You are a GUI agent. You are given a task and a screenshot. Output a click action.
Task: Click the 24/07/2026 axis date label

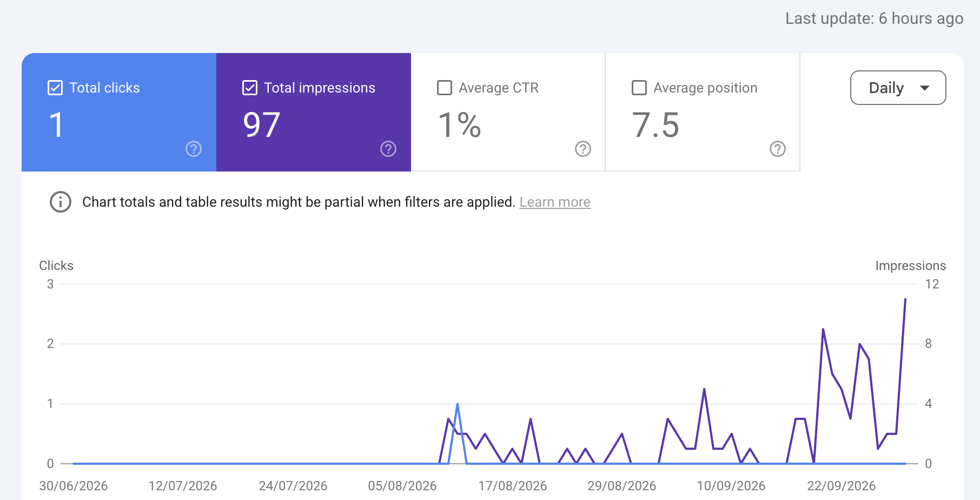pyautogui.click(x=293, y=486)
